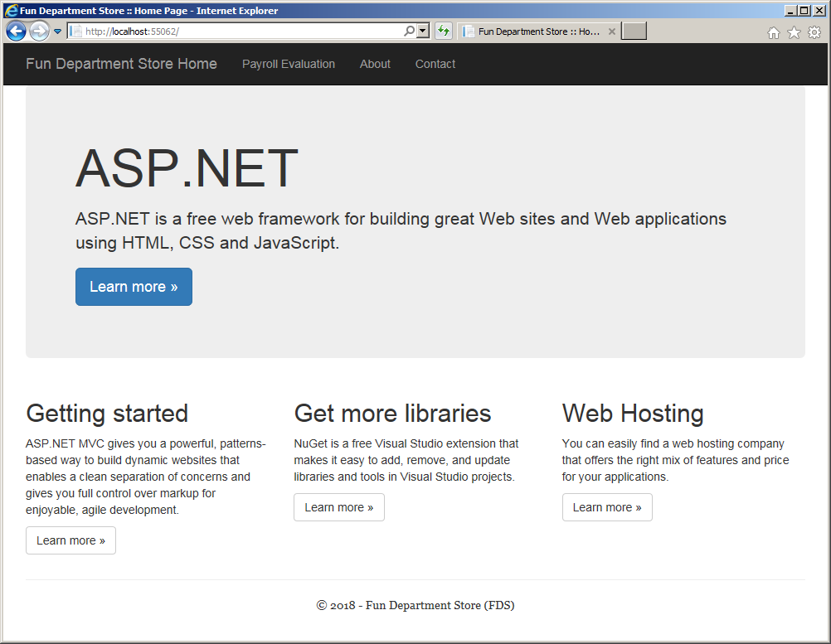Click Learn more under Web Hosting
This screenshot has width=831, height=644.
pyautogui.click(x=607, y=507)
